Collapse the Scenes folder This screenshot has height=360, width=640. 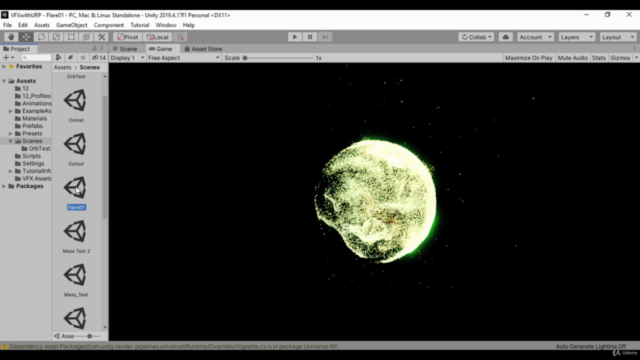point(11,141)
